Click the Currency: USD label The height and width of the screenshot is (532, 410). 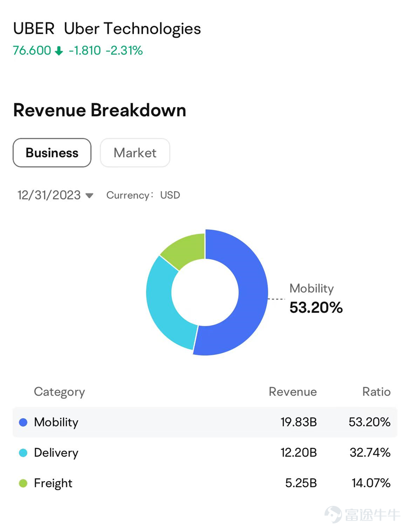pos(143,195)
